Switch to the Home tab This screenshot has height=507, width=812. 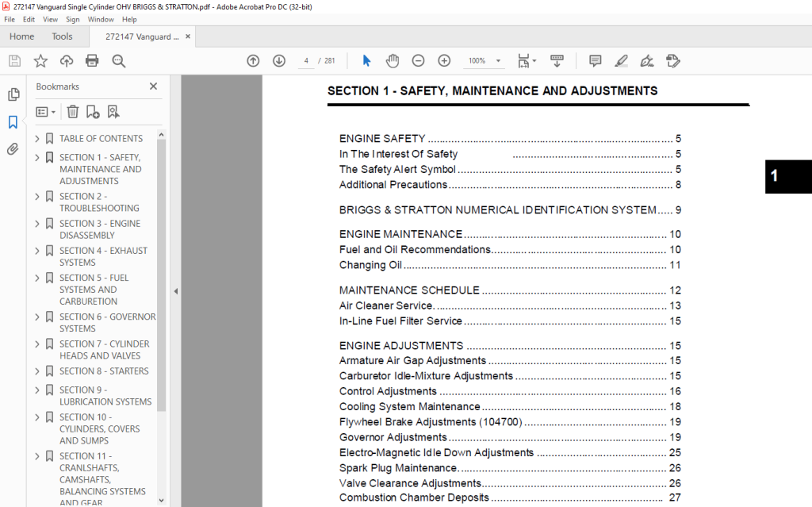pyautogui.click(x=21, y=36)
